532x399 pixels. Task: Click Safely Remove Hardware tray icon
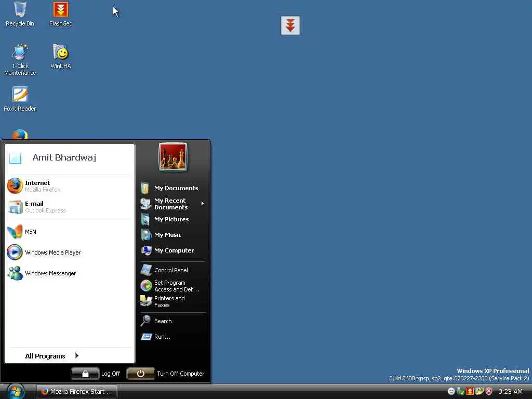[x=460, y=392]
